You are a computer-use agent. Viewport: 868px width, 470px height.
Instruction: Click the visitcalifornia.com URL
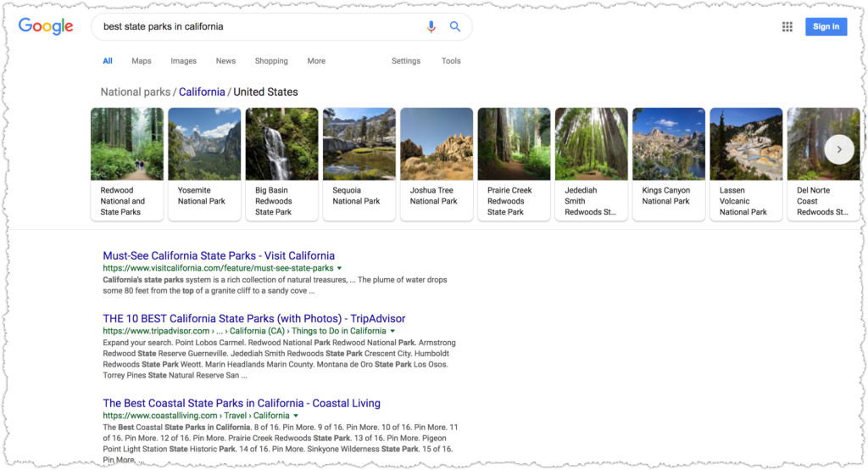(218, 268)
